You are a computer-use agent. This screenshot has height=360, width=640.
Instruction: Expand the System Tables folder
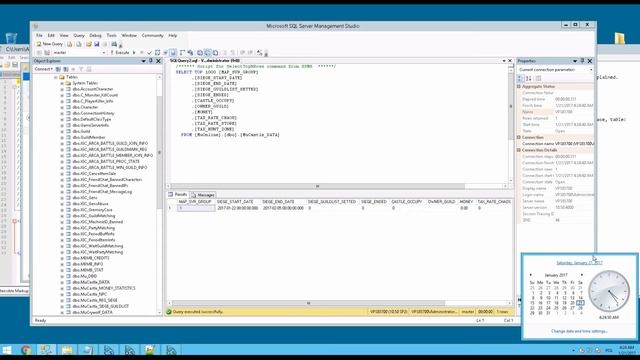62,83
